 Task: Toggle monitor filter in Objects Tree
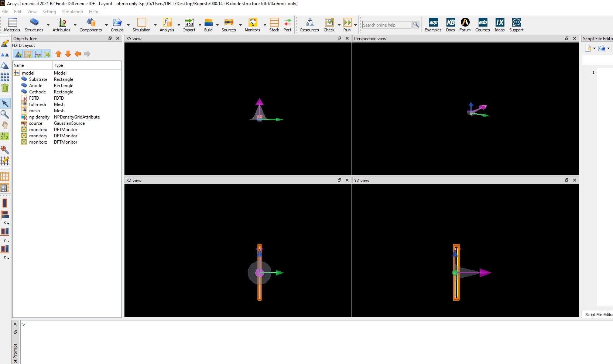tap(47, 54)
